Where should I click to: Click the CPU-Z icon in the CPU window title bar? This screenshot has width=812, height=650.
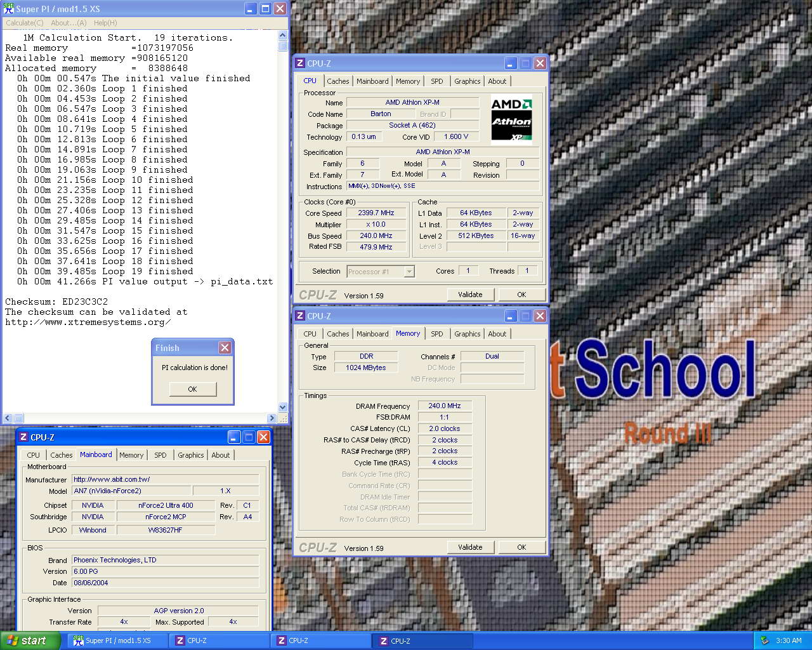coord(300,63)
